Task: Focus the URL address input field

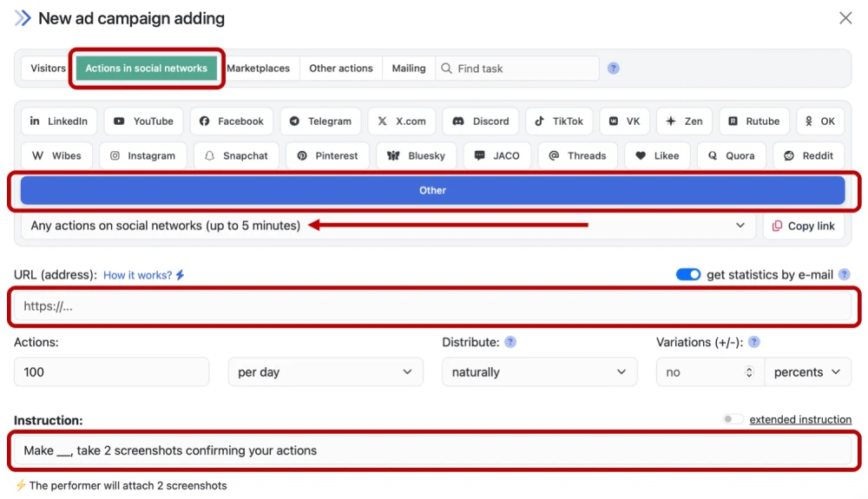Action: (x=434, y=306)
